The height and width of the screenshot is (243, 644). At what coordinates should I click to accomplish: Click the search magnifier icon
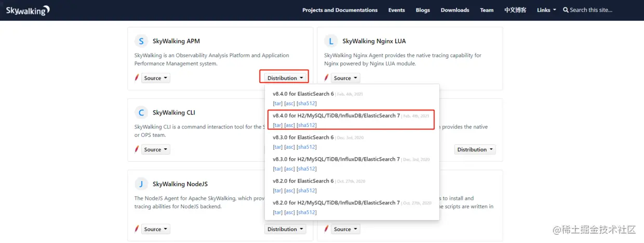click(566, 10)
